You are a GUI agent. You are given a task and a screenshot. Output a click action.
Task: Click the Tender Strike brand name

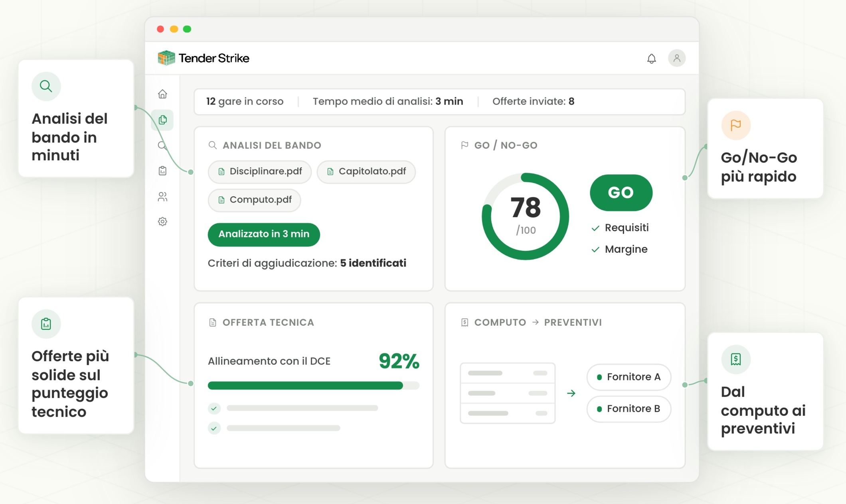tap(214, 58)
